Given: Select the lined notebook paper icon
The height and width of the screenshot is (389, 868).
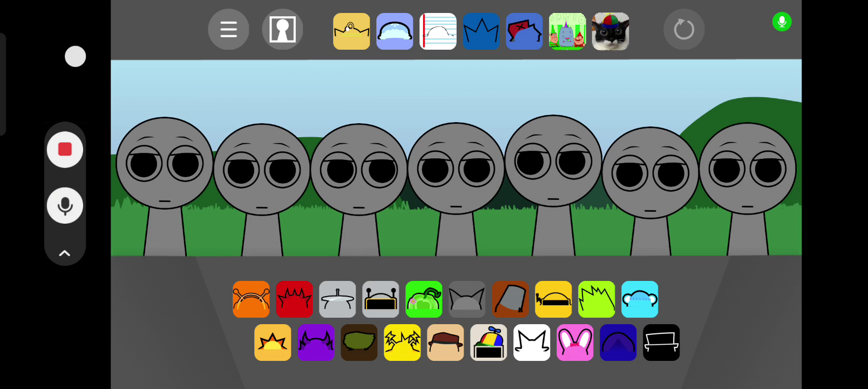Looking at the screenshot, I should [438, 31].
